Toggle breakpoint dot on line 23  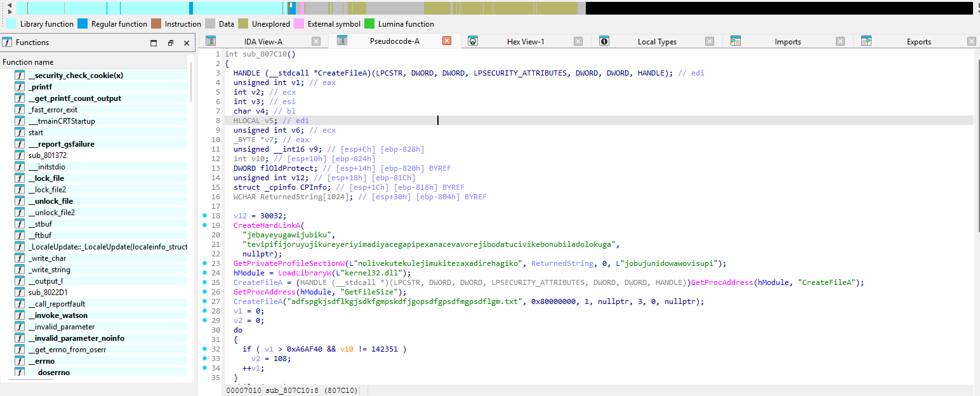[x=204, y=263]
